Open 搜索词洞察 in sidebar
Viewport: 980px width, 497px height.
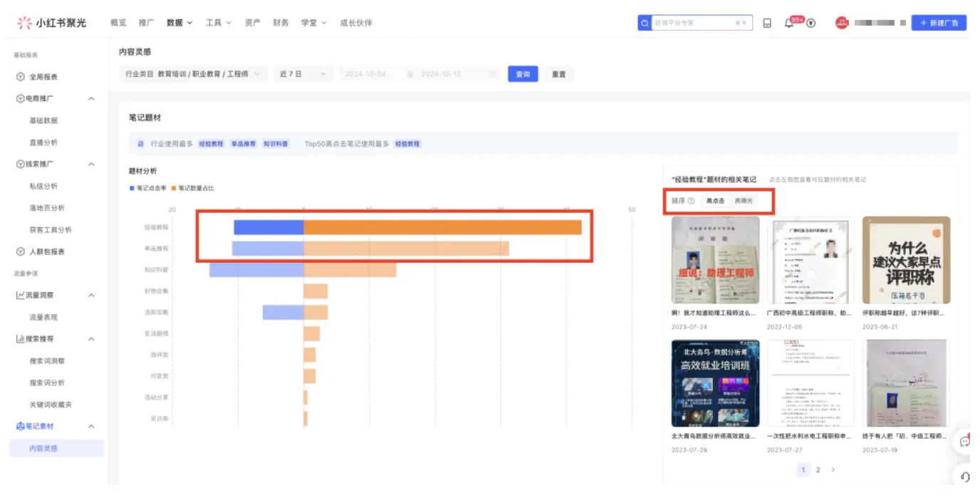click(x=47, y=361)
